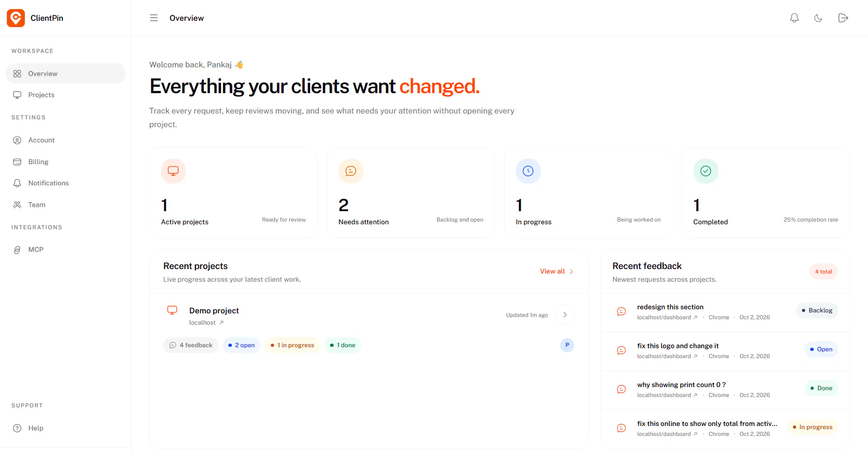Toggle the sidebar hamburger menu
868x454 pixels.
(154, 18)
